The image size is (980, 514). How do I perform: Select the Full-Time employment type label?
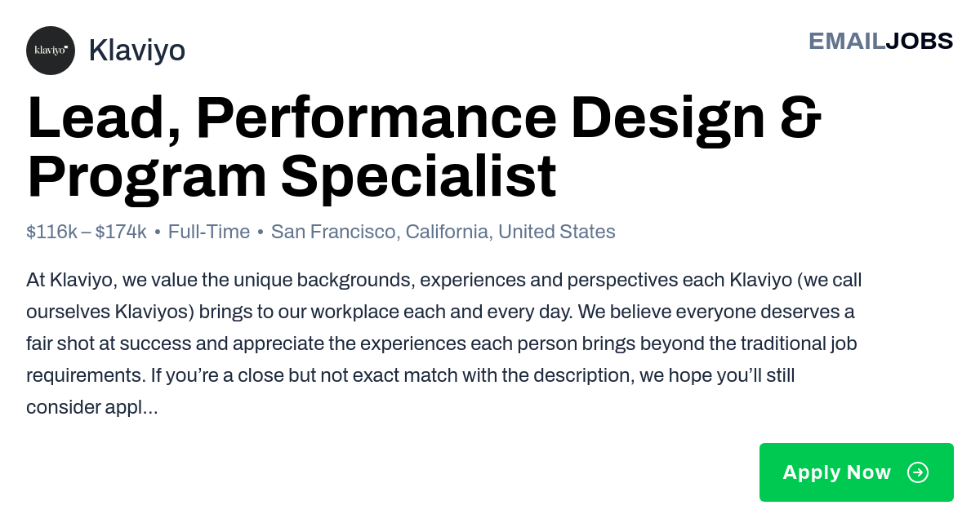(x=209, y=232)
